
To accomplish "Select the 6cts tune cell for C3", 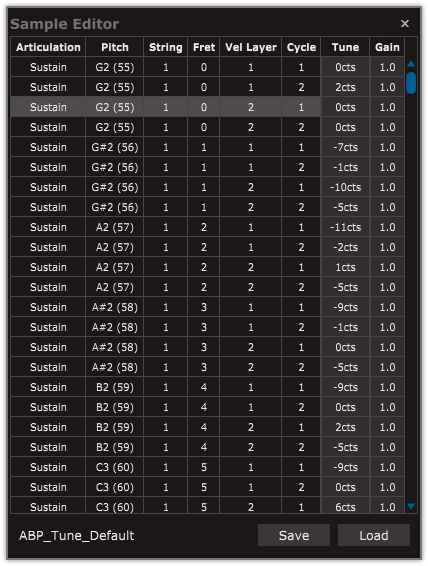I will [345, 507].
